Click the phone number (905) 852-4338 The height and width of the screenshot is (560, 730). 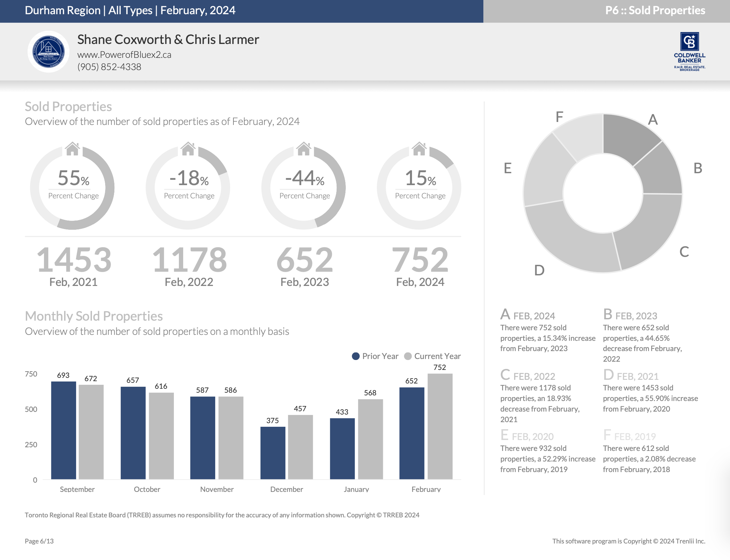[x=109, y=67]
